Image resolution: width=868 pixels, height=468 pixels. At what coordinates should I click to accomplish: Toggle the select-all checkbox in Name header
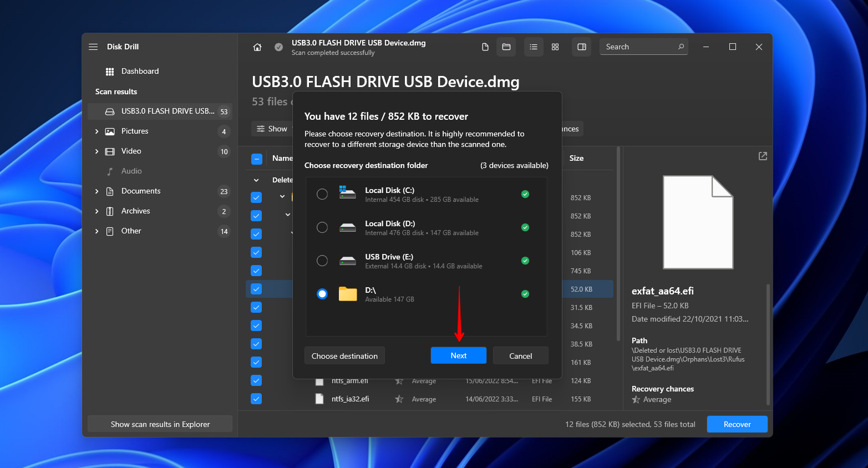click(x=256, y=159)
